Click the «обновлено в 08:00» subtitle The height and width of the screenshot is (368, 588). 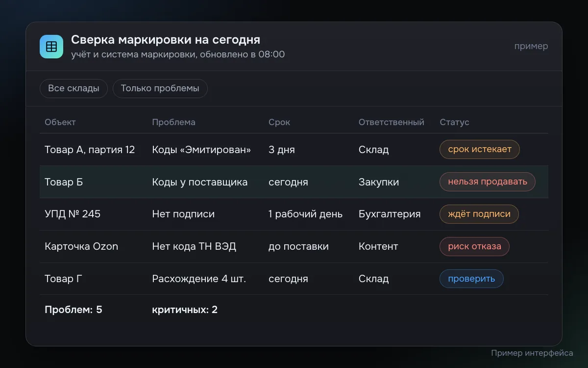(242, 54)
